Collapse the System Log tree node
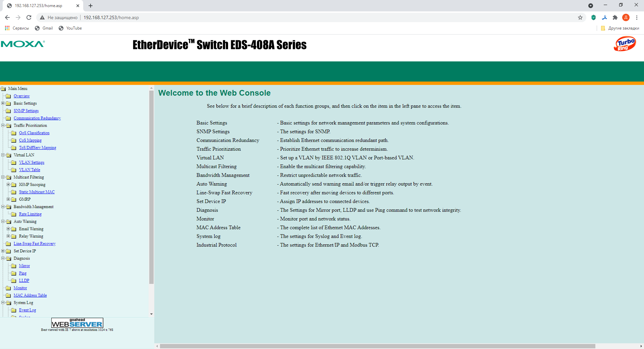Image resolution: width=644 pixels, height=349 pixels. point(3,303)
